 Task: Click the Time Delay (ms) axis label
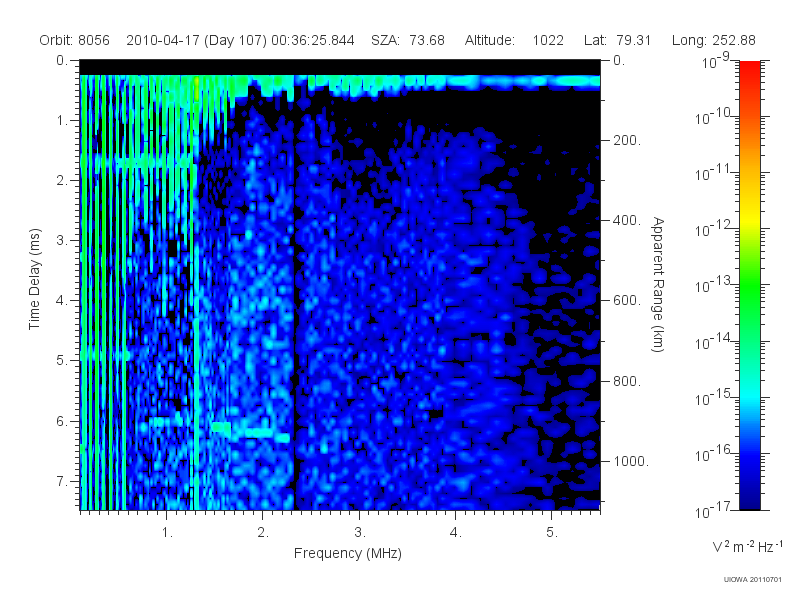tap(34, 279)
